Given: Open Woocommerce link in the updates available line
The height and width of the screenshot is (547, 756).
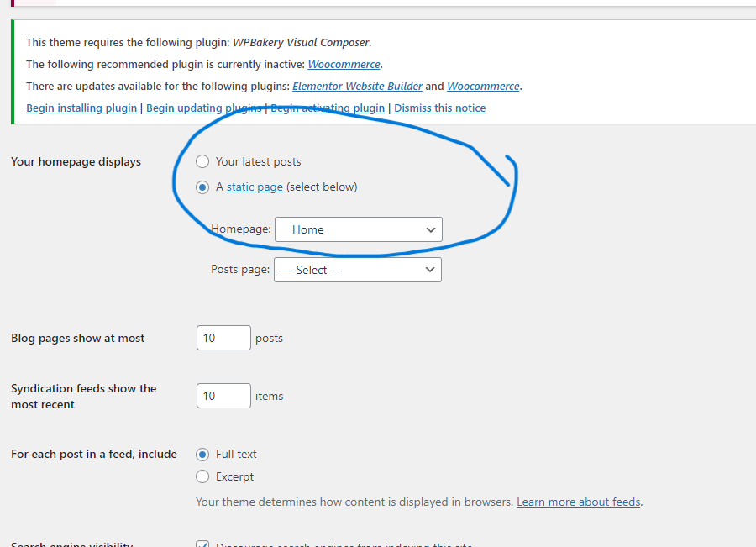Looking at the screenshot, I should (x=483, y=87).
